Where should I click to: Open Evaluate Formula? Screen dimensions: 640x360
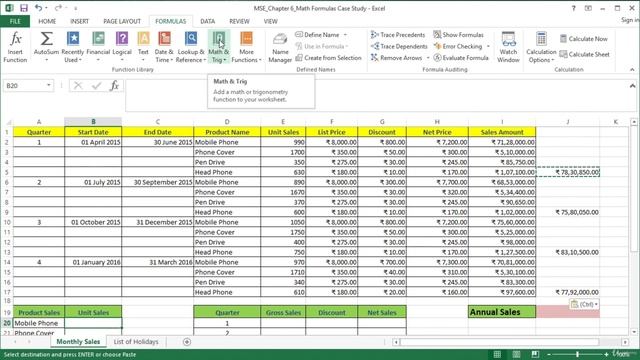(461, 58)
